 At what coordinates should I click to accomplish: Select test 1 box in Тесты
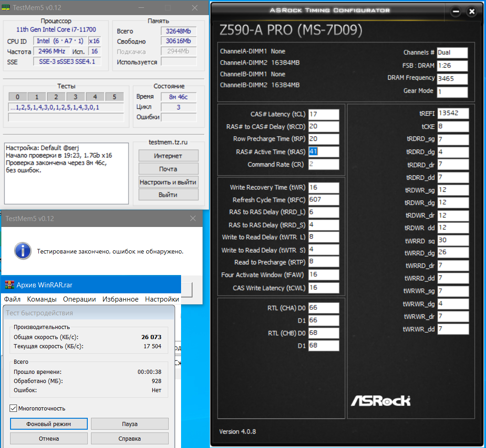pyautogui.click(x=37, y=97)
